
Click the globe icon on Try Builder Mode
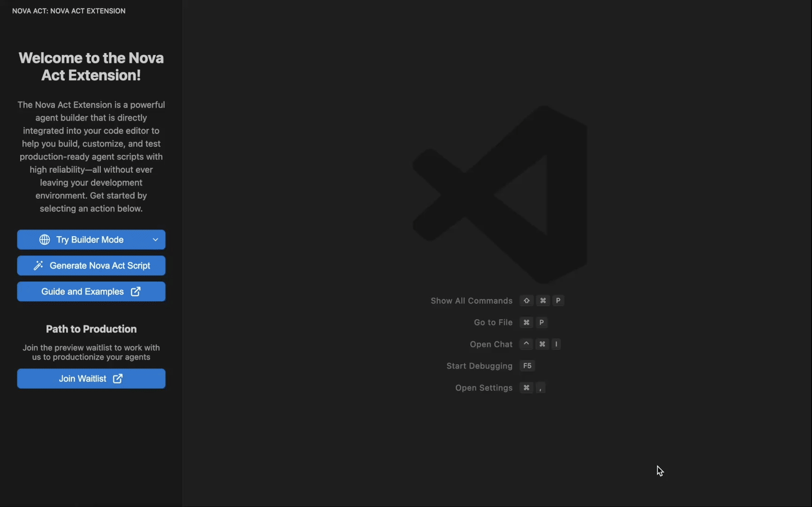point(45,240)
